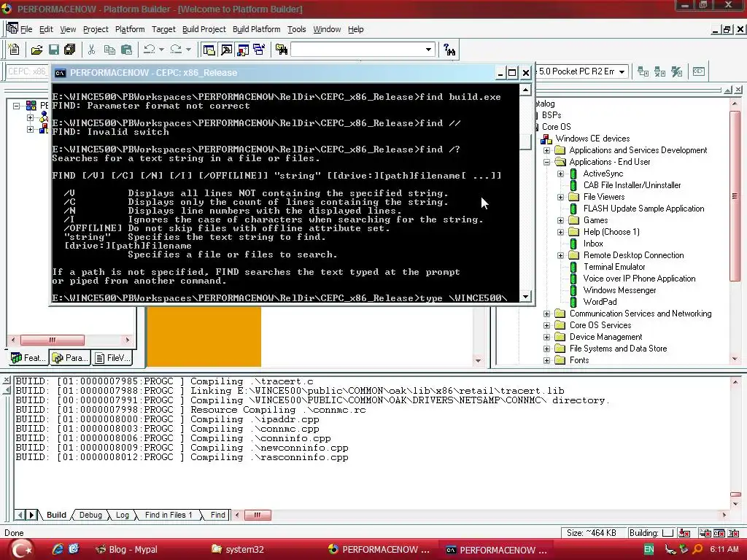
Task: Open Blog - Mypal taskbar button
Action: click(x=127, y=550)
